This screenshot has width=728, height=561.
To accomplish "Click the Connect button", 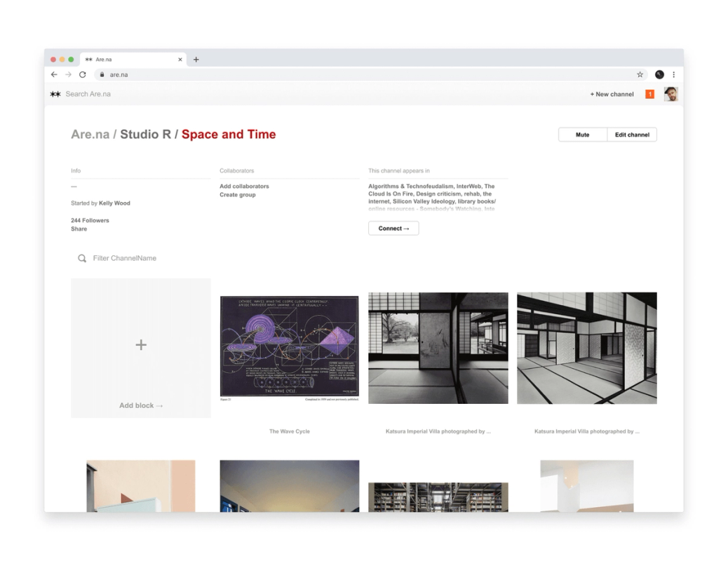I will coord(393,228).
